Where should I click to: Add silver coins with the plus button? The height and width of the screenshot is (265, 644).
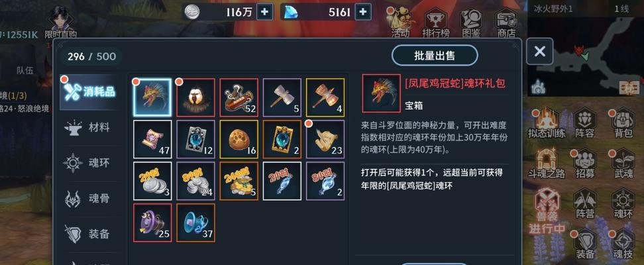click(x=264, y=12)
